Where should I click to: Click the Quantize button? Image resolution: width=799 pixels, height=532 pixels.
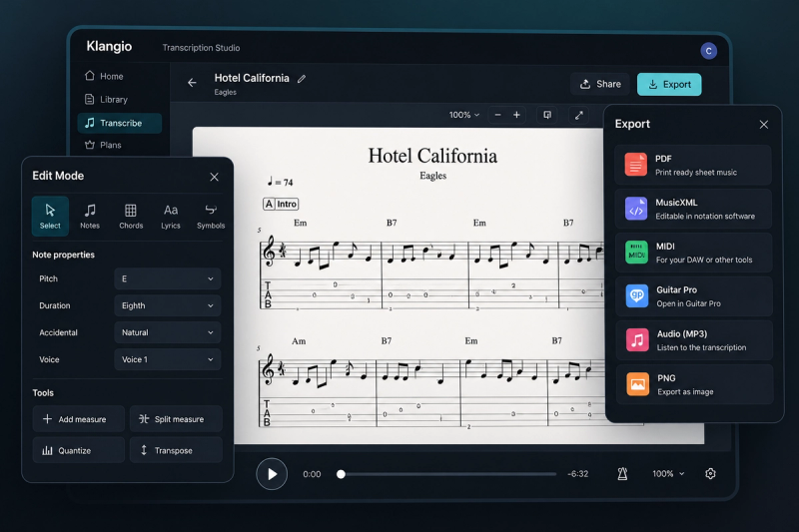click(79, 450)
